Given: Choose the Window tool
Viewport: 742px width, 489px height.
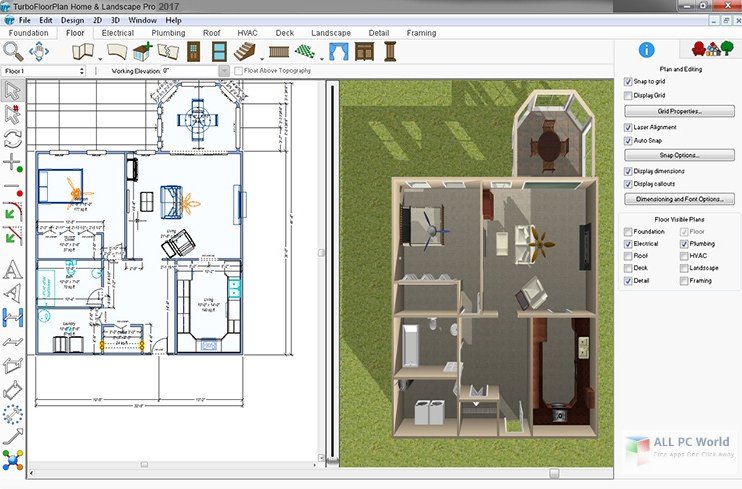Looking at the screenshot, I should 219,52.
